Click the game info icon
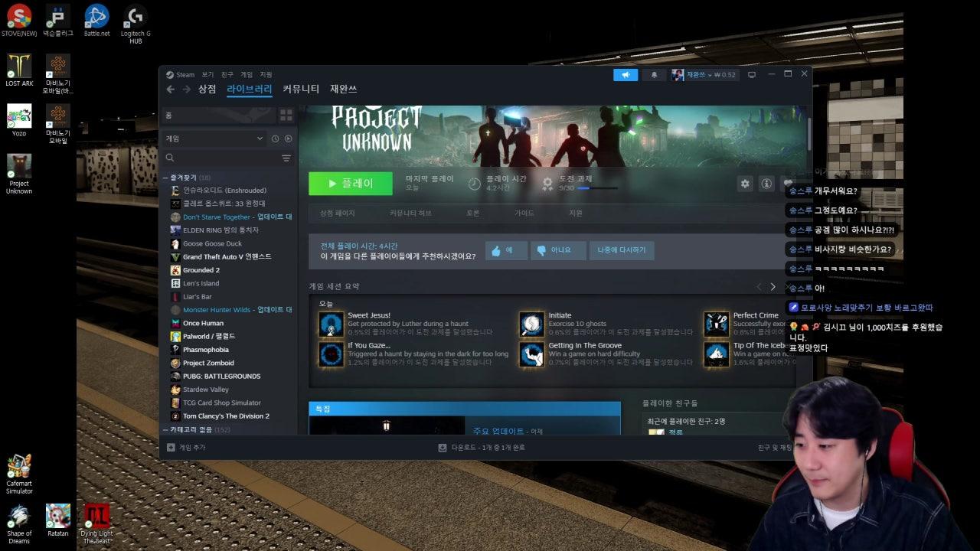Viewport: 980px width, 551px height. click(766, 184)
